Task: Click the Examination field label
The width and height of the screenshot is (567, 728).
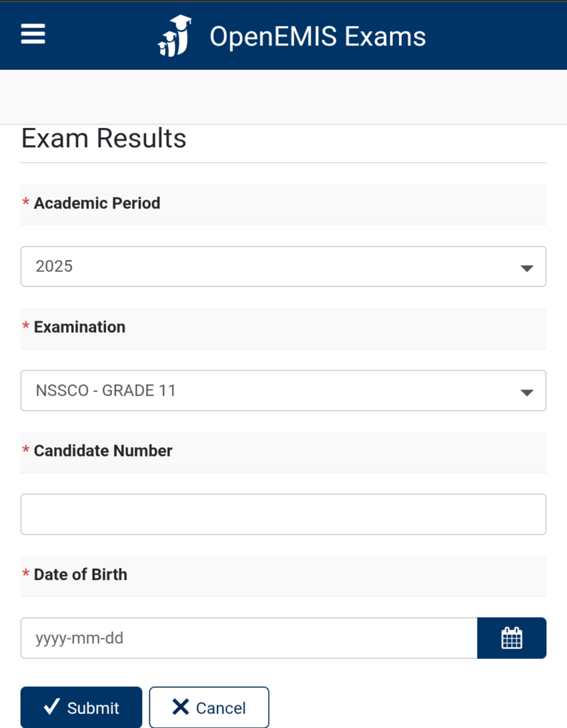Action: pos(80,327)
